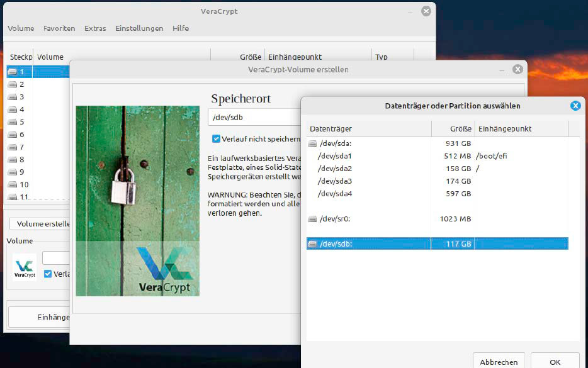
Task: Open the Hilfe menu
Action: pos(181,28)
